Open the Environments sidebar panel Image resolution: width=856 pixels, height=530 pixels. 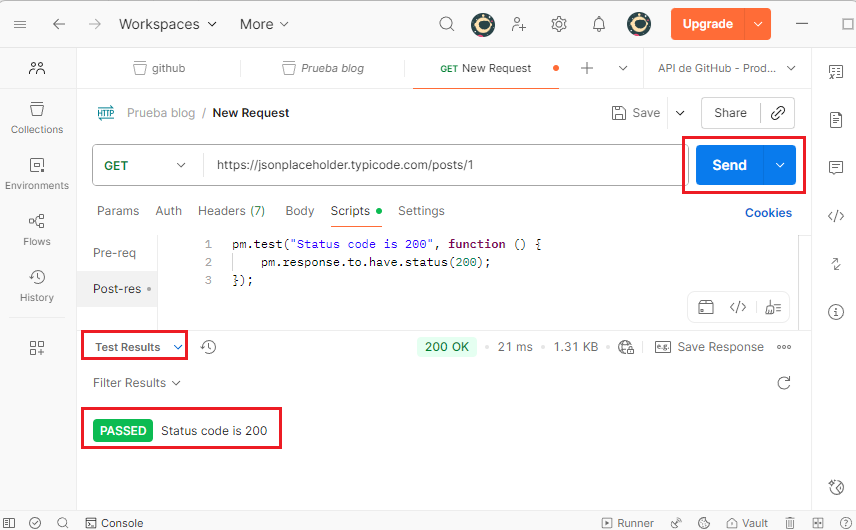coord(37,173)
